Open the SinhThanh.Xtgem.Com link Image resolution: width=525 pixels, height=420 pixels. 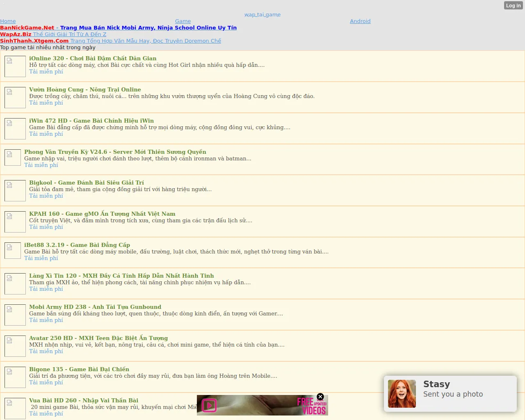click(110, 41)
